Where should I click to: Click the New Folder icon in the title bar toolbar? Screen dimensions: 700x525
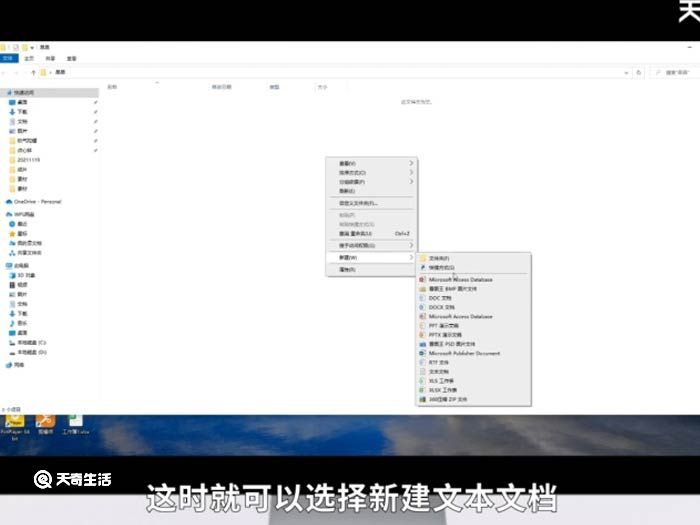coord(25,47)
